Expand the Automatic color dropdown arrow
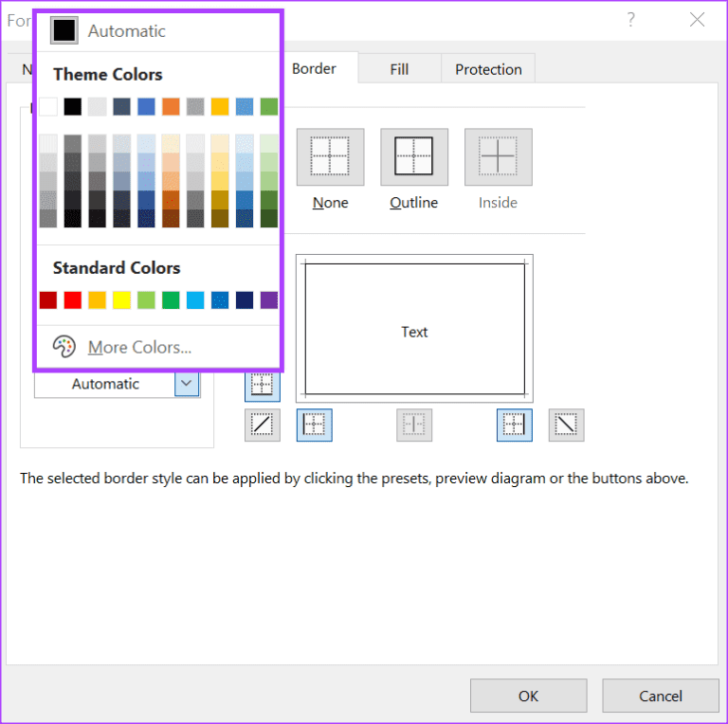 187,384
